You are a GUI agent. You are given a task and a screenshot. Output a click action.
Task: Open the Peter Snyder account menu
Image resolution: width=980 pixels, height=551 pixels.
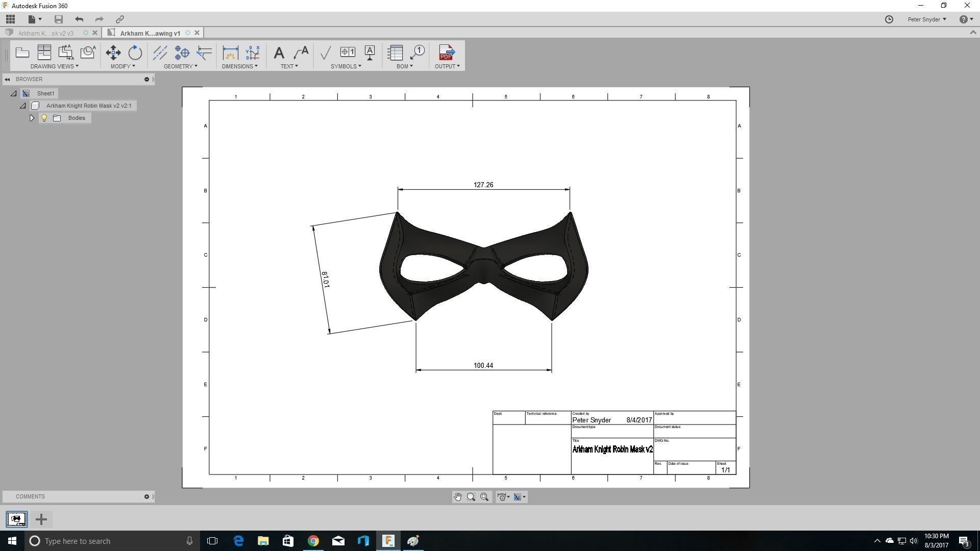(x=926, y=19)
